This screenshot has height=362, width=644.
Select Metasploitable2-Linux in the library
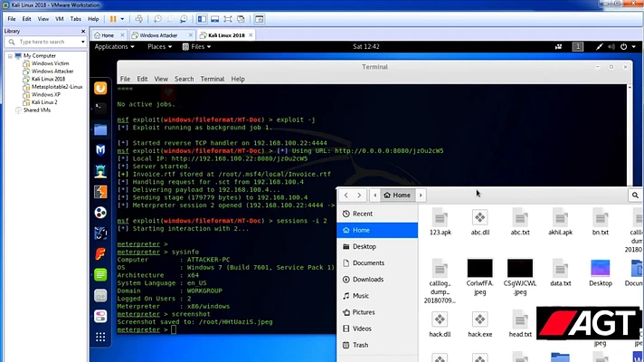57,87
